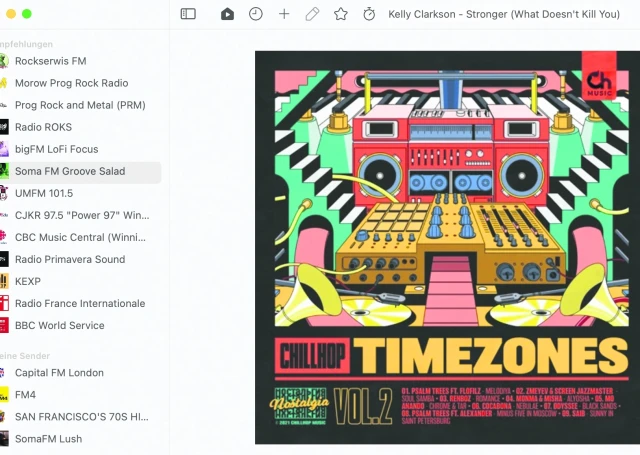This screenshot has height=455, width=640.
Task: Select KEXP station icon
Action: (4, 282)
